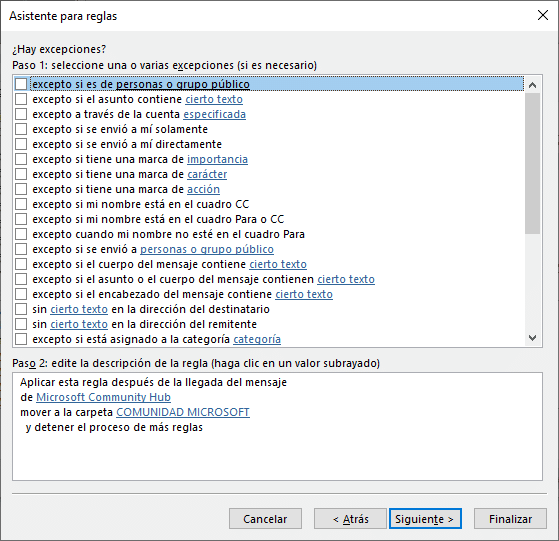Open 'importancia' link in exception list
The width and height of the screenshot is (559, 541).
(x=217, y=159)
